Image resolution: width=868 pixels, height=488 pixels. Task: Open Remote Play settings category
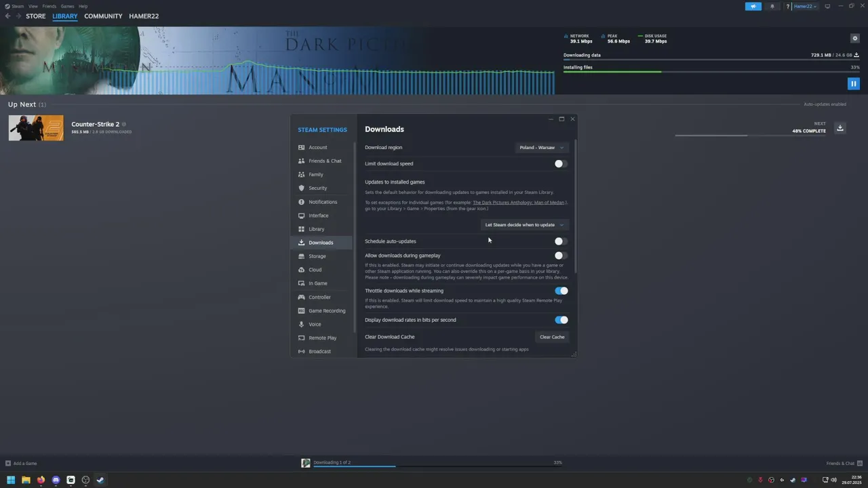tap(321, 338)
